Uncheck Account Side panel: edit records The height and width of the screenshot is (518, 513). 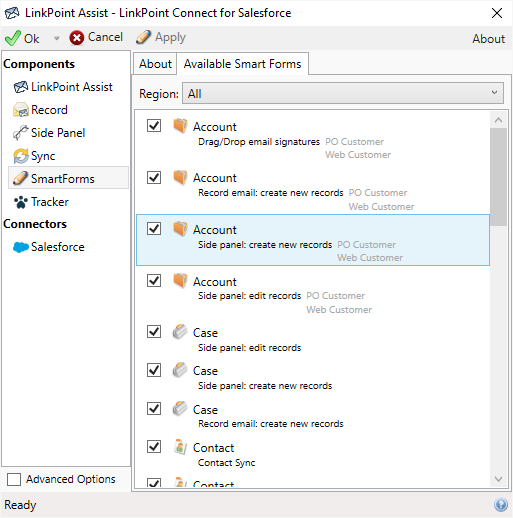tap(154, 281)
